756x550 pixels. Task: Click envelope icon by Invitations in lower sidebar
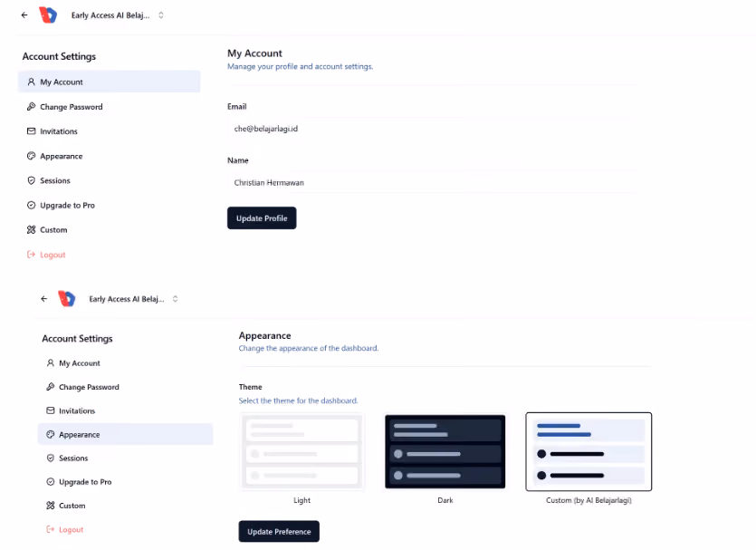pyautogui.click(x=50, y=410)
